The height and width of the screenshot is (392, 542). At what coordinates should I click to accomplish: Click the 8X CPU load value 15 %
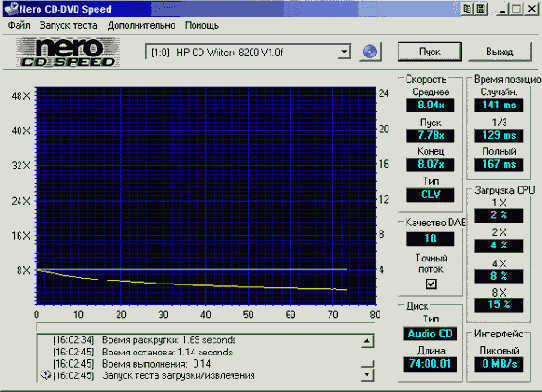click(498, 305)
